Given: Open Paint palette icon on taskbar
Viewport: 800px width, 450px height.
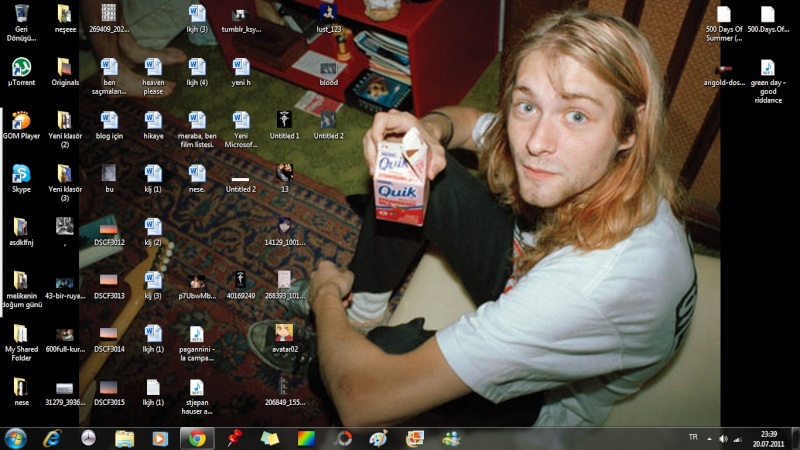Looking at the screenshot, I should [378, 438].
